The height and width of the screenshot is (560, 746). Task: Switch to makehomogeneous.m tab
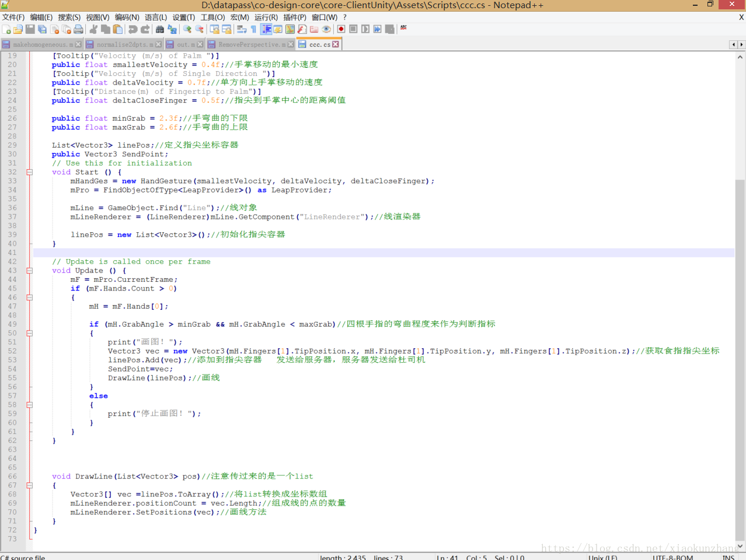(x=42, y=44)
